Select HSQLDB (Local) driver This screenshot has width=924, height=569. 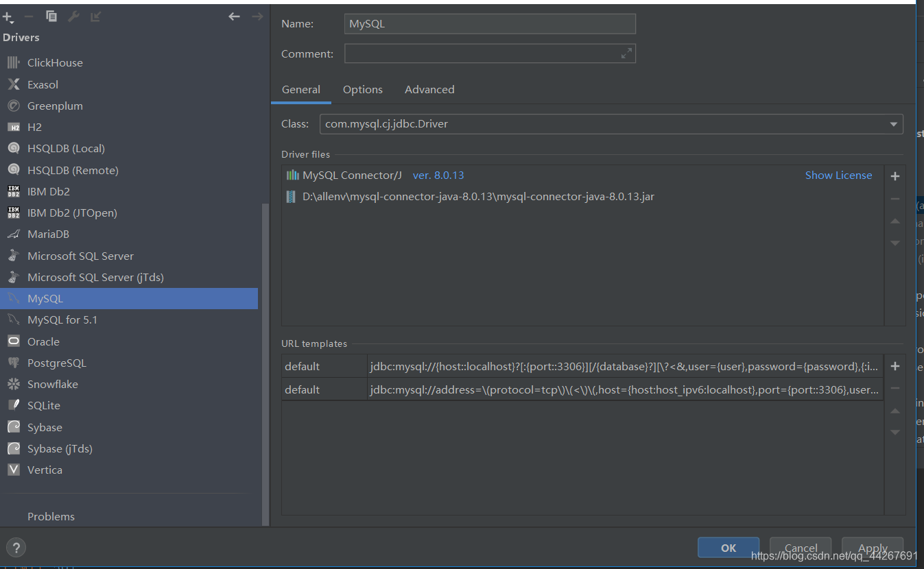point(129,148)
